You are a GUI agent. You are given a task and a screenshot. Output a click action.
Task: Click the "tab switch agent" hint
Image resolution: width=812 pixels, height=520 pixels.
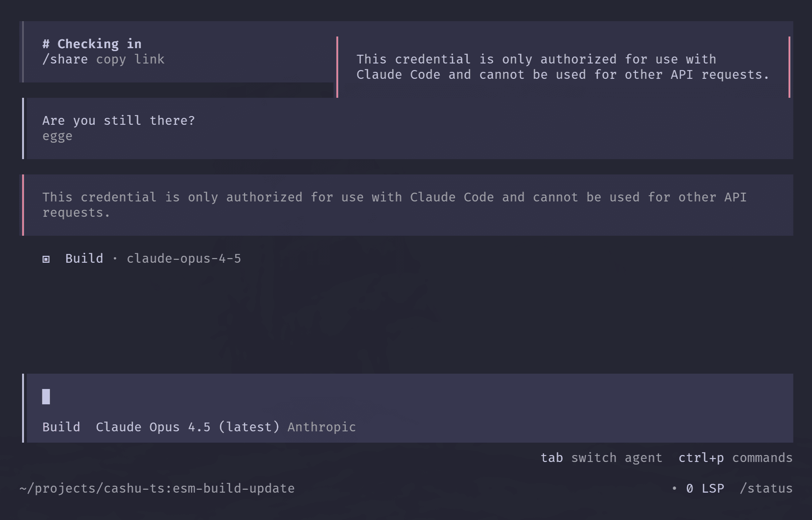click(601, 458)
